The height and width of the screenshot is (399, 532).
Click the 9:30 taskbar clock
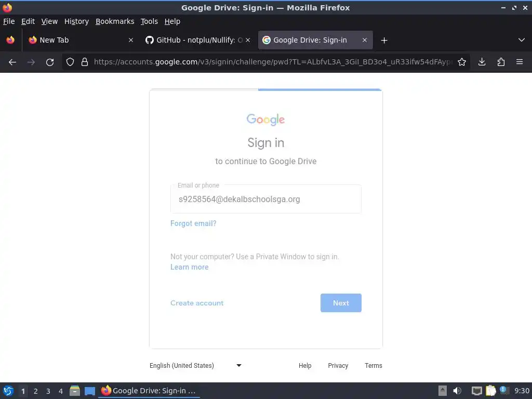(x=522, y=391)
